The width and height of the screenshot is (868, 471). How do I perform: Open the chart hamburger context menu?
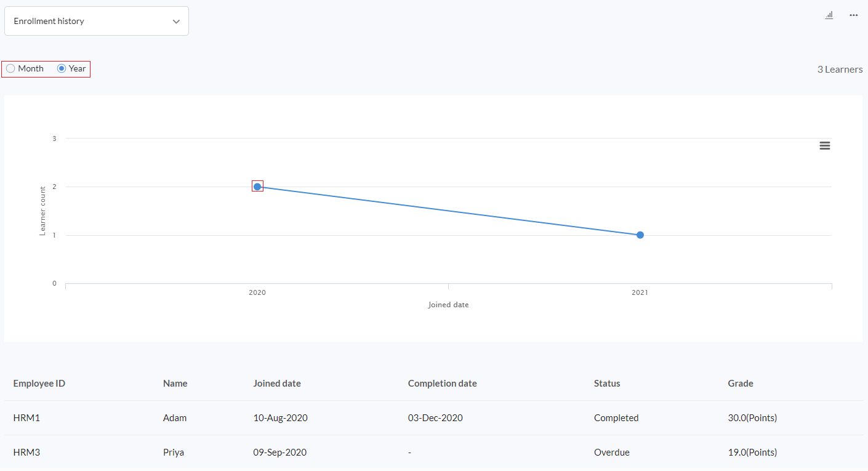coord(825,146)
